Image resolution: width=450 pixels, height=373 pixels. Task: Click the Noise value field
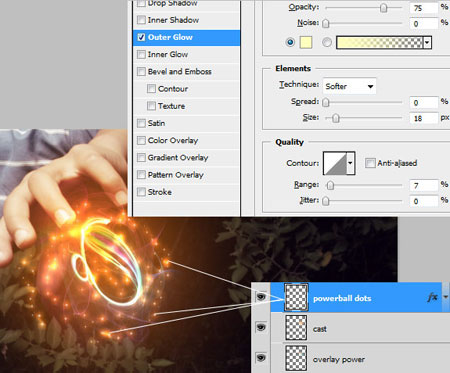click(x=424, y=23)
